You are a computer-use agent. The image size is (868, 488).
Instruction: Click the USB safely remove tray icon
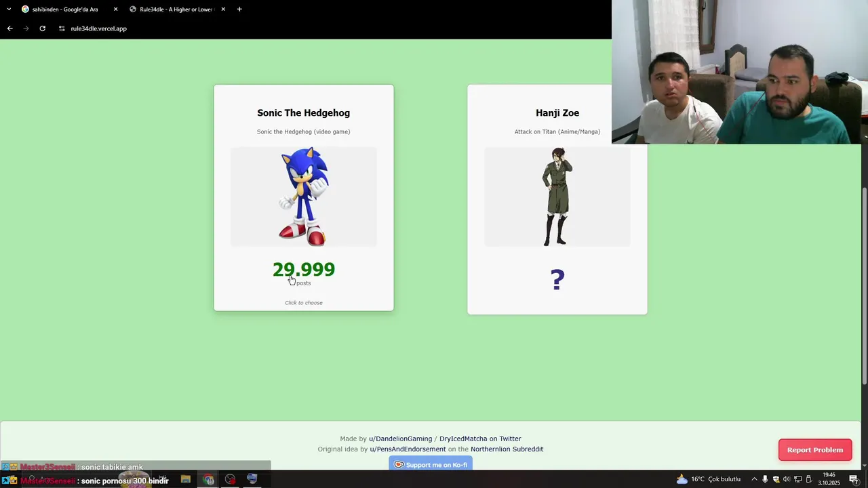[809, 479]
